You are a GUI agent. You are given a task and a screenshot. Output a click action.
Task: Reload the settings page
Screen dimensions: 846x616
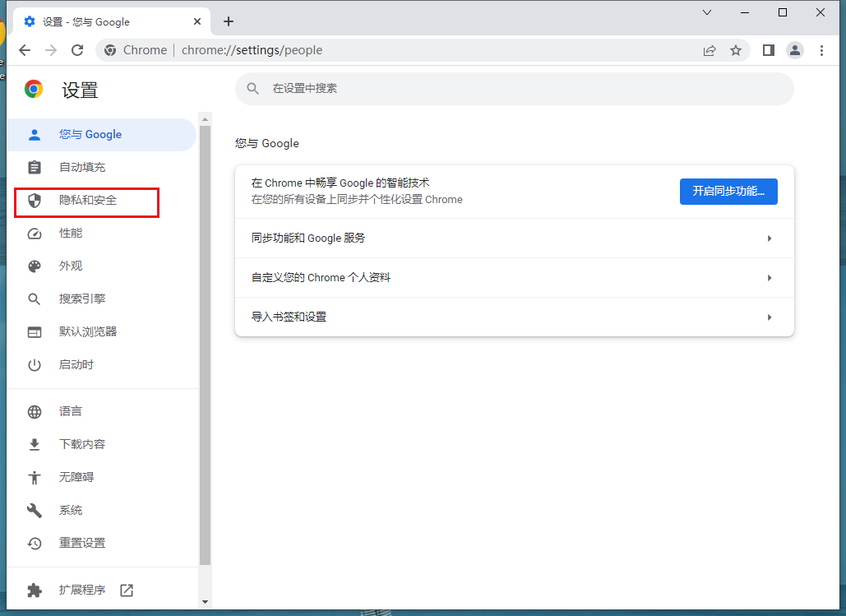click(77, 50)
